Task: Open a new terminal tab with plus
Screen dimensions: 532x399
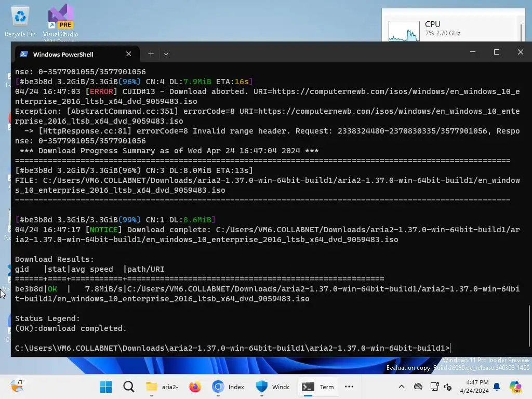Action: tap(151, 54)
